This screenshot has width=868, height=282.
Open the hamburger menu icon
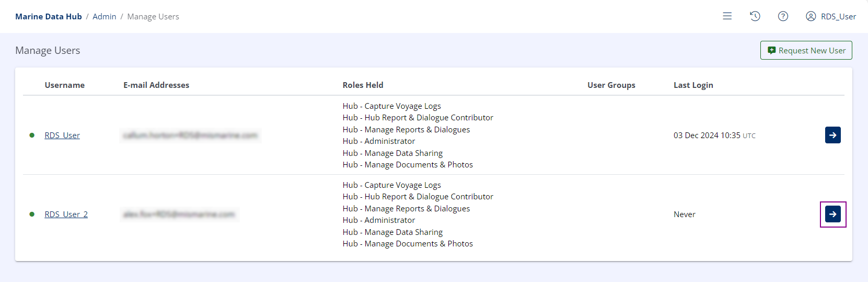(727, 16)
